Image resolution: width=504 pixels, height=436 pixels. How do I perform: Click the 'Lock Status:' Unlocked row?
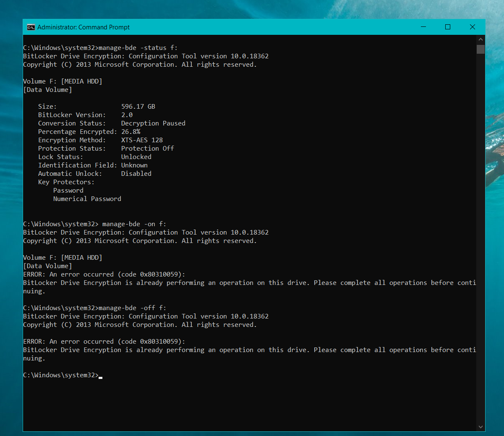pyautogui.click(x=95, y=157)
